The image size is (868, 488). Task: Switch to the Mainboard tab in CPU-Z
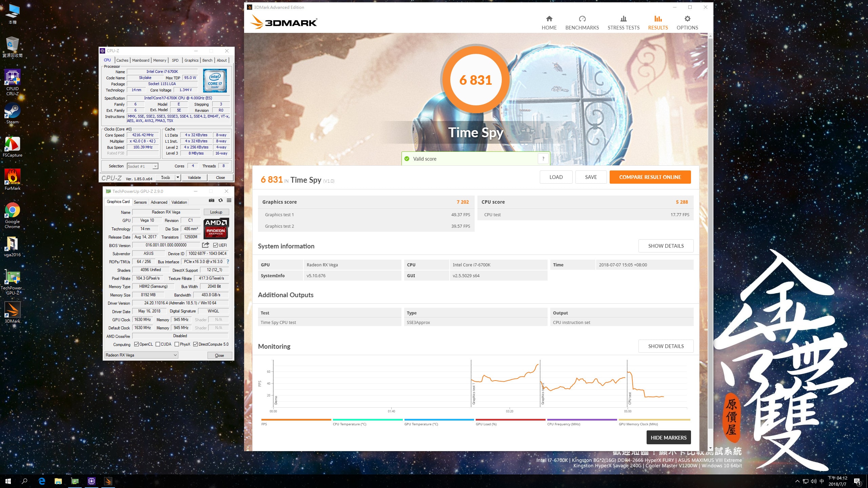141,60
